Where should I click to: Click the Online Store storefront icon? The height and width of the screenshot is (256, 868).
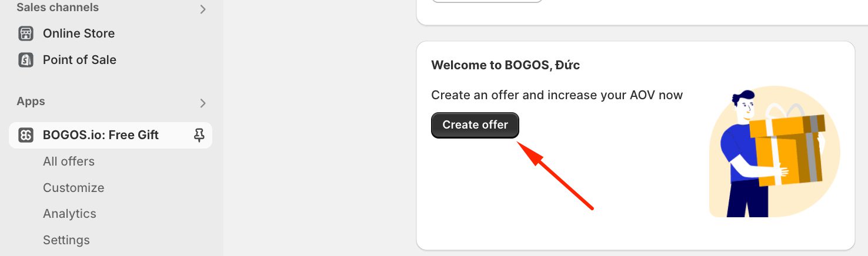click(26, 33)
